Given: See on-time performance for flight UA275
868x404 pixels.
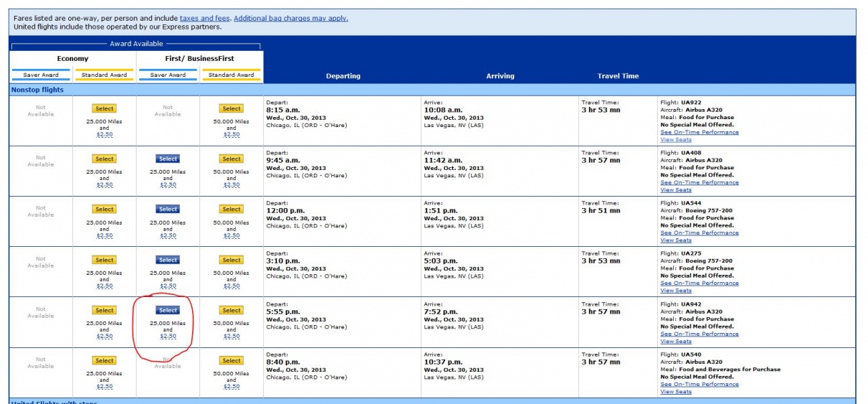Looking at the screenshot, I should click(699, 283).
